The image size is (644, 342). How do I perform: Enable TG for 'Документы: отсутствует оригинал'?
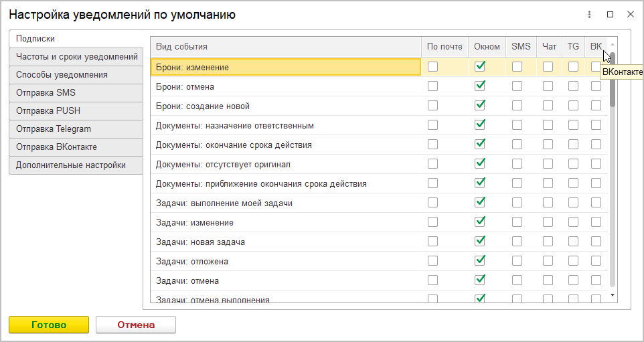pos(573,164)
